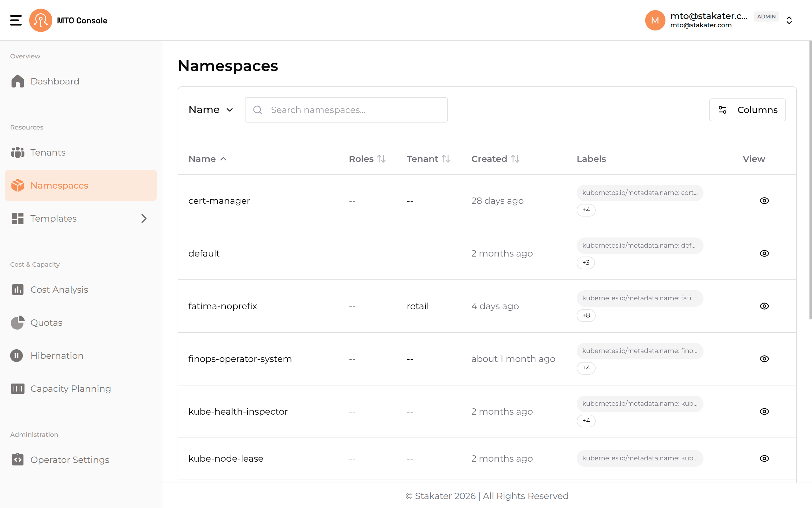The height and width of the screenshot is (508, 812).
Task: Sort by Created column arrows
Action: click(515, 158)
